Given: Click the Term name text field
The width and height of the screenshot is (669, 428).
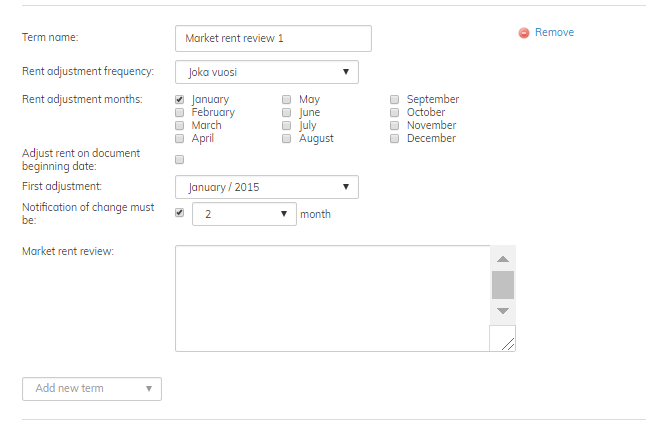Looking at the screenshot, I should pyautogui.click(x=272, y=39).
